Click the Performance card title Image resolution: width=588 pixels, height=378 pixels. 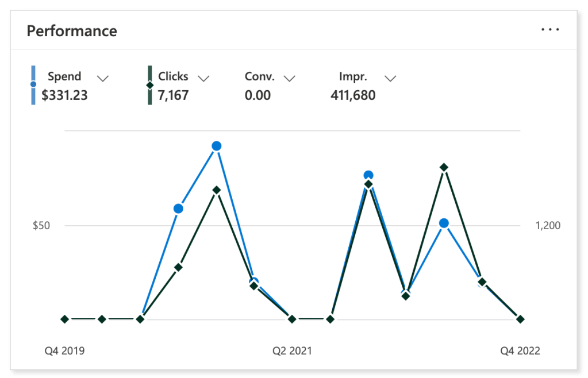click(x=72, y=31)
